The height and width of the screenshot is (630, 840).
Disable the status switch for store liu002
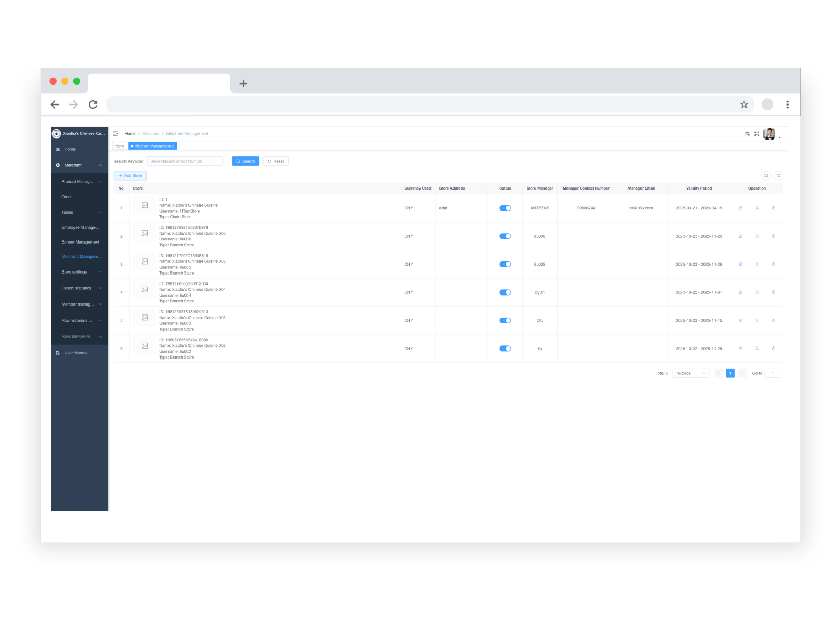coord(505,348)
